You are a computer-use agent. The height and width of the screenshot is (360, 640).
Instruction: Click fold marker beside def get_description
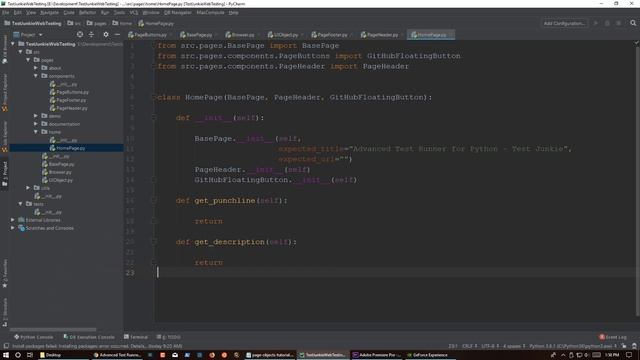click(154, 242)
